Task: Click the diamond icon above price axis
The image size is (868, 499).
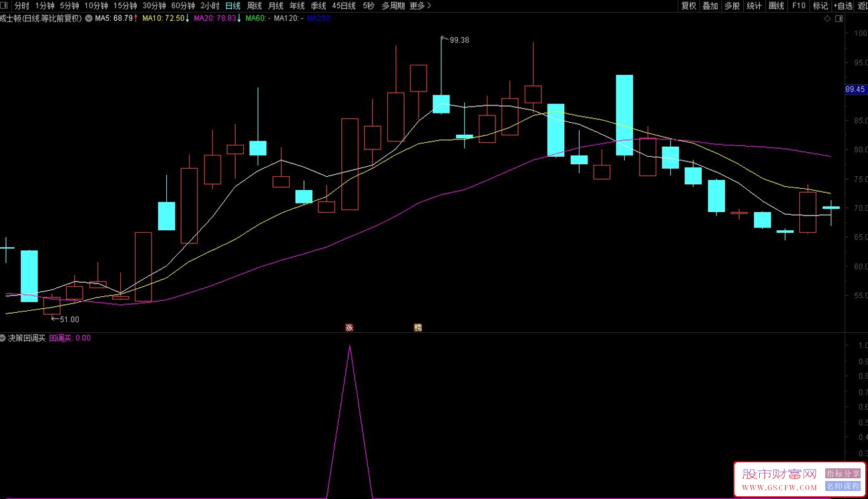Action: (828, 19)
